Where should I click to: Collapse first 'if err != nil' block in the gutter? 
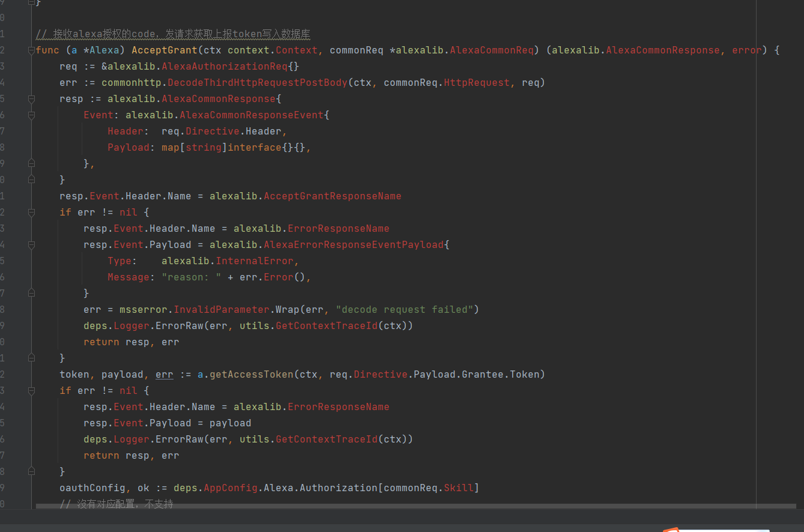click(x=31, y=213)
